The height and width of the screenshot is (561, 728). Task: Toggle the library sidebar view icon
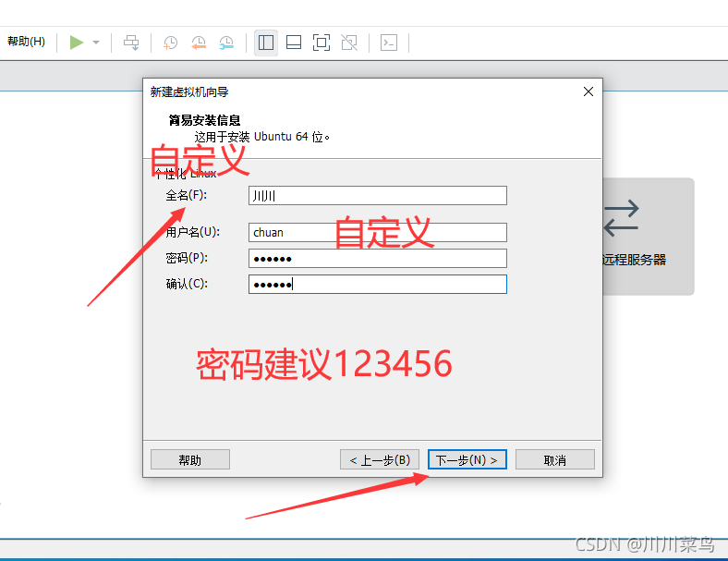pos(266,43)
